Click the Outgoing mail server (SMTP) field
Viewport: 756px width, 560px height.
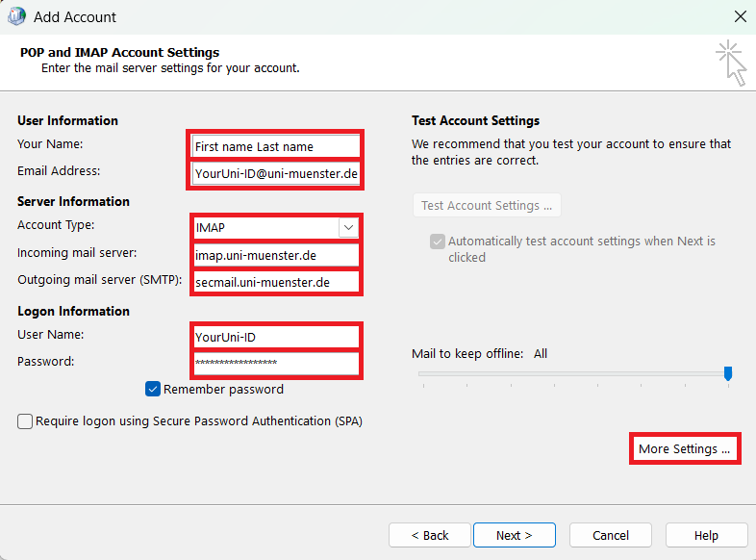click(x=275, y=282)
